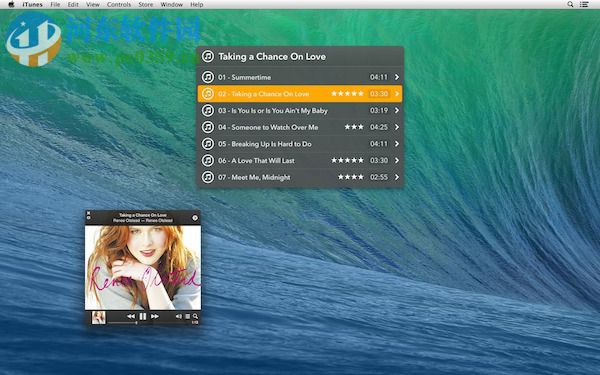Expand the Breaking Up Is Hard to Do chevron
The height and width of the screenshot is (375, 600).
click(x=397, y=144)
